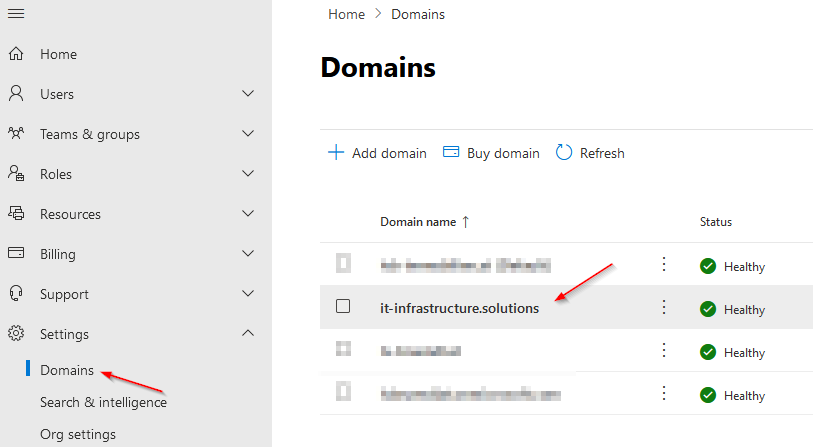
Task: Select the checkbox of the first blurred domain
Action: 343,263
